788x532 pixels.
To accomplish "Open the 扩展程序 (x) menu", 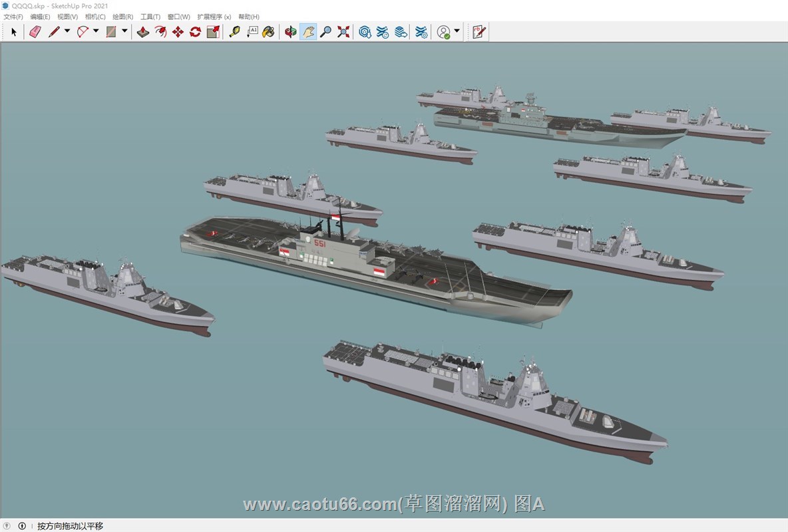I will click(x=214, y=17).
